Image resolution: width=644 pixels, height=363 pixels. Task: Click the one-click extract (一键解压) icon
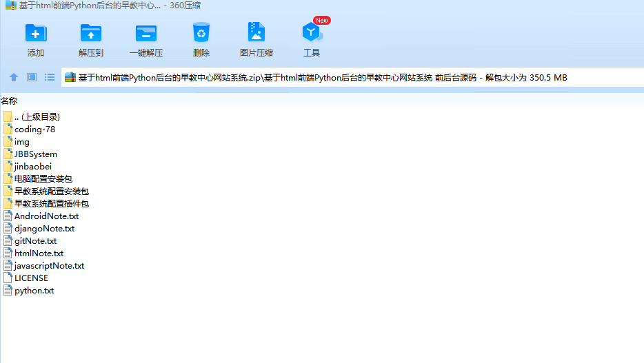146,33
